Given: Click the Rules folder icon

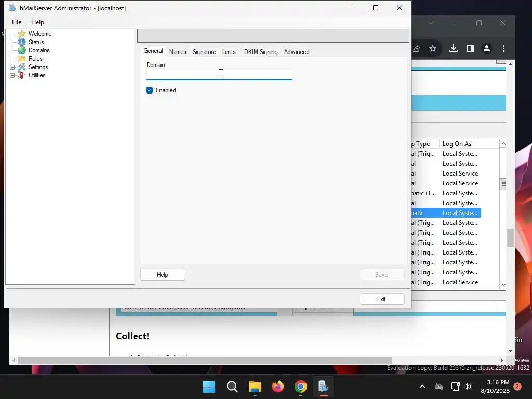Looking at the screenshot, I should [x=22, y=59].
